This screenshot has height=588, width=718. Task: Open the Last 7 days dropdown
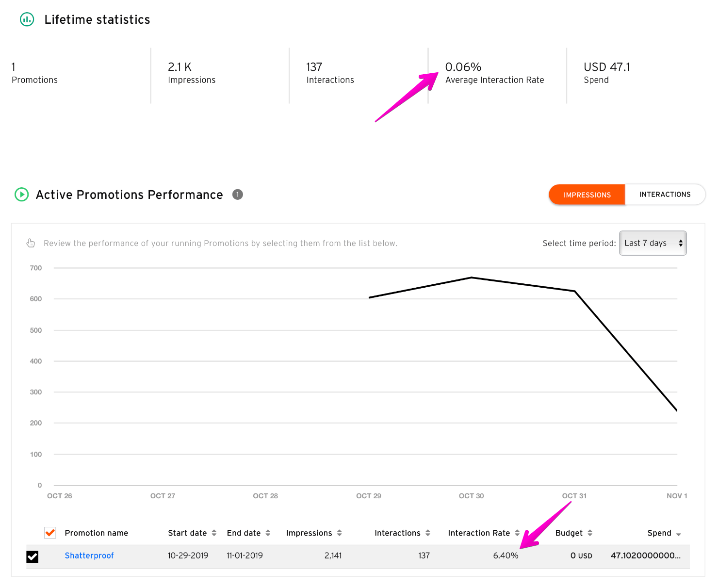[x=653, y=243]
